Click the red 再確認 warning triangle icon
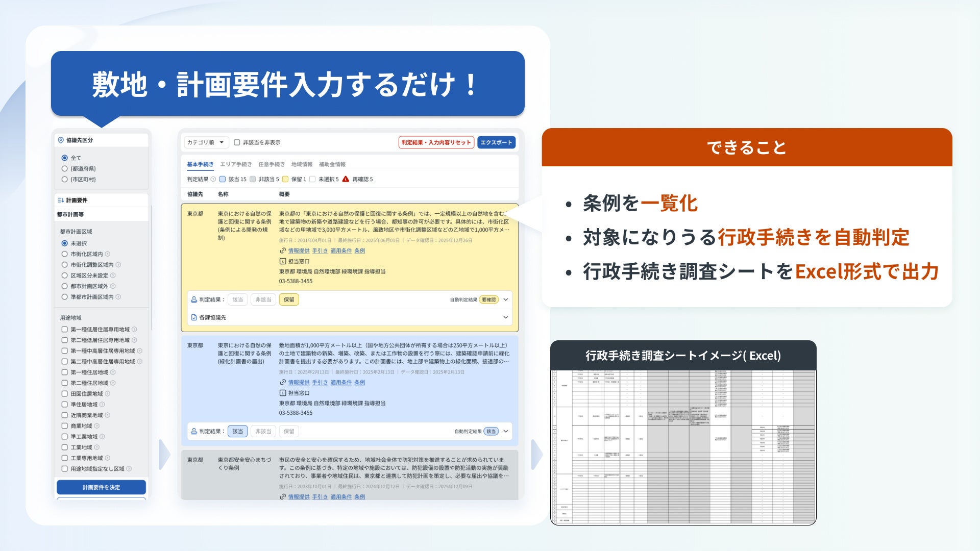 346,179
